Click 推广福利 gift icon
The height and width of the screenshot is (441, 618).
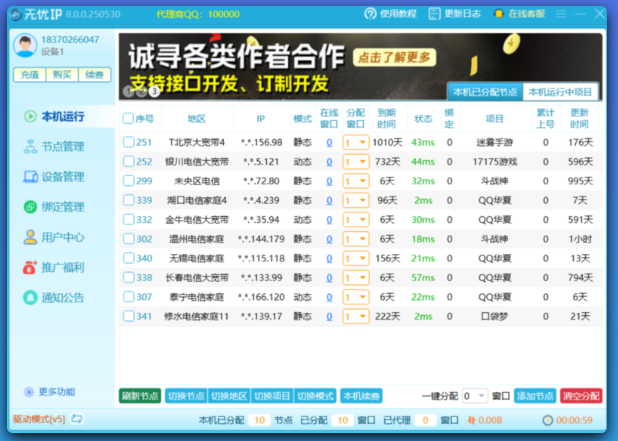click(x=30, y=268)
